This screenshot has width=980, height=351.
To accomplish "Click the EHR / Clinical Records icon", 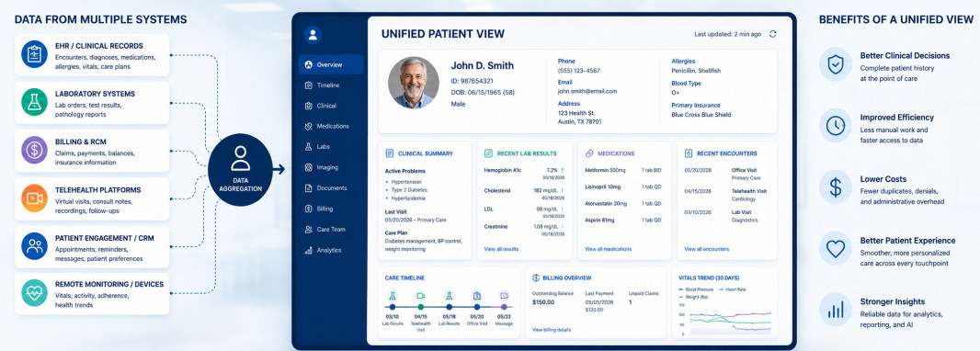I will pos(34,54).
